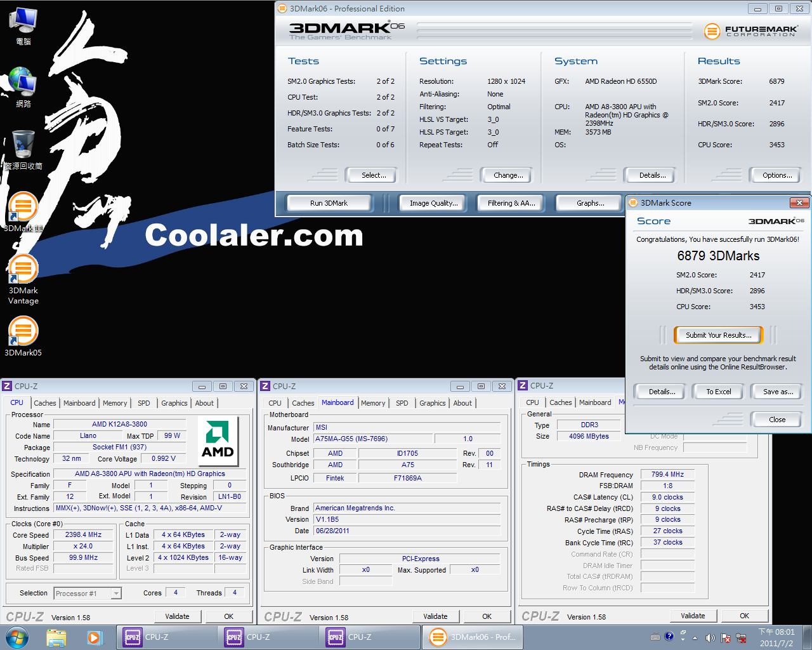This screenshot has width=812, height=650.
Task: Click OK in the third CPU-Z window
Action: 744,616
